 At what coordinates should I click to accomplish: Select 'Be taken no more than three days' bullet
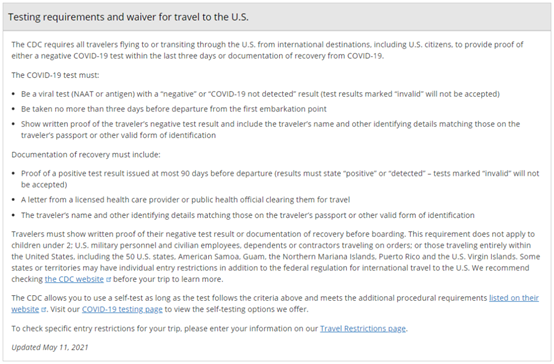[174, 109]
